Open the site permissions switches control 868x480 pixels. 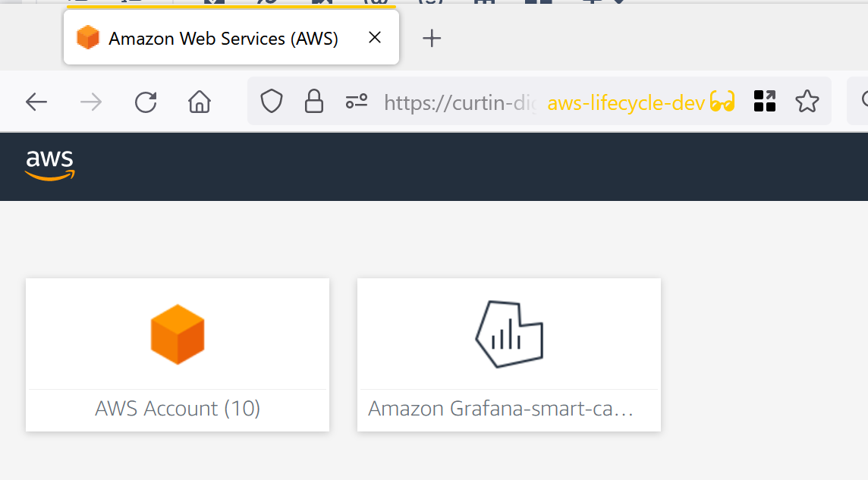(x=356, y=101)
